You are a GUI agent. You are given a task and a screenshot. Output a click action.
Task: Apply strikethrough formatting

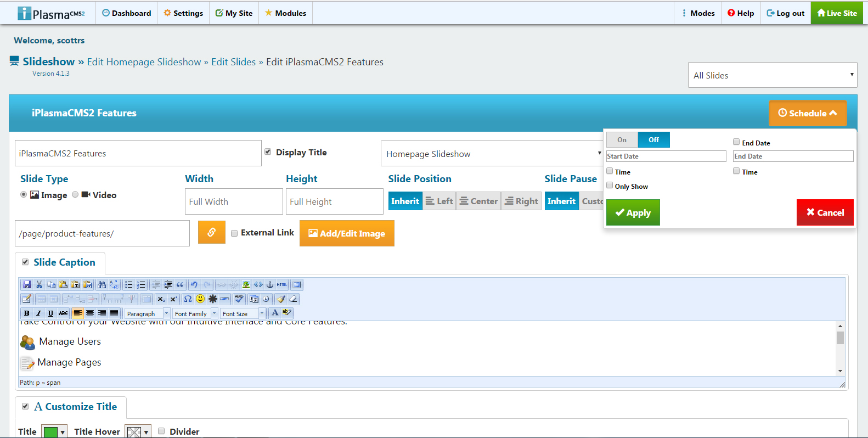coord(63,313)
